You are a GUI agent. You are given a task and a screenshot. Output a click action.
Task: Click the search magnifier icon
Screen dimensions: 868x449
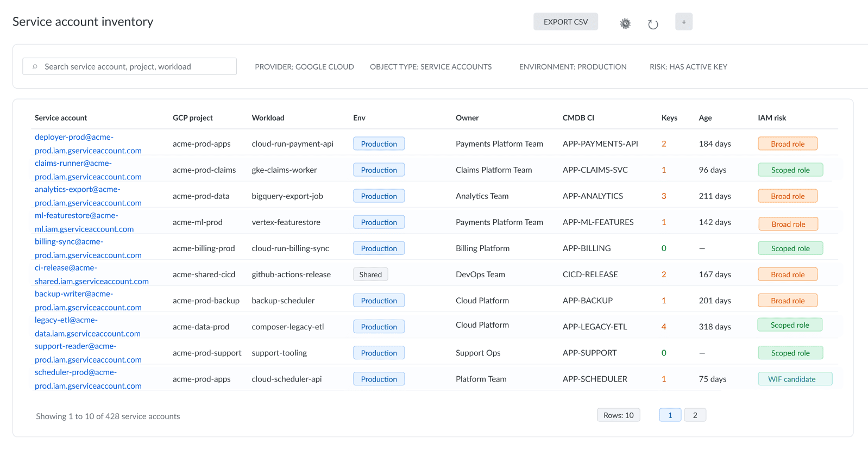[35, 67]
